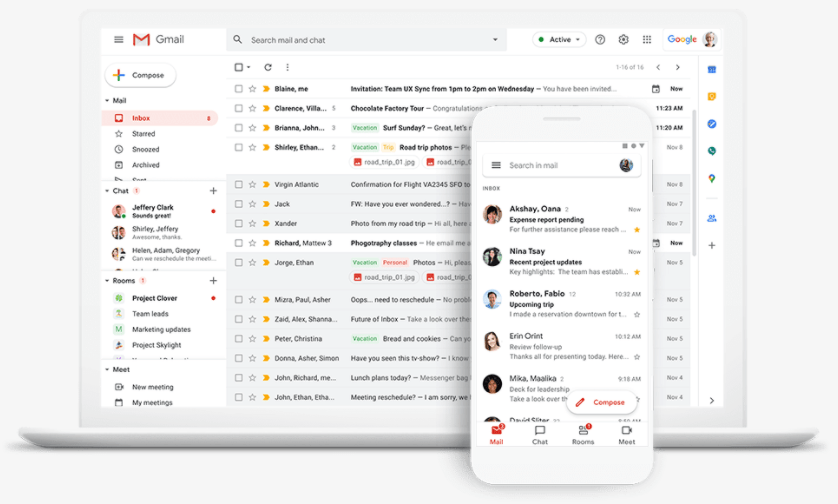Hide the side panel chevron
Screen dimensions: 838x504
(x=711, y=400)
